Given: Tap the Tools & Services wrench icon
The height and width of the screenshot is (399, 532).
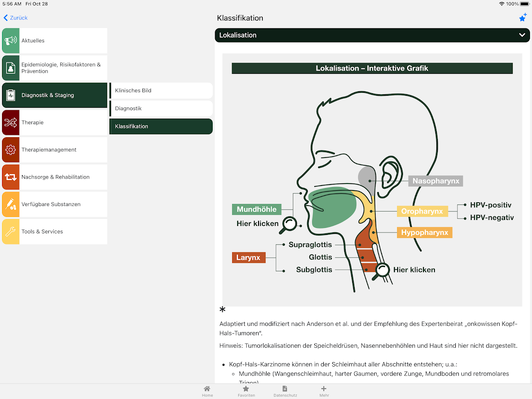Looking at the screenshot, I should point(10,231).
